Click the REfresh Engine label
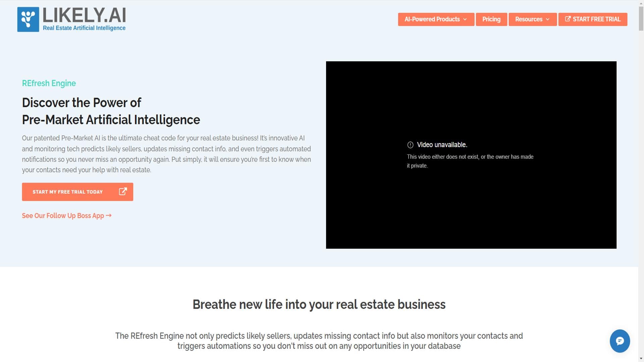Image resolution: width=644 pixels, height=362 pixels. pos(49,83)
